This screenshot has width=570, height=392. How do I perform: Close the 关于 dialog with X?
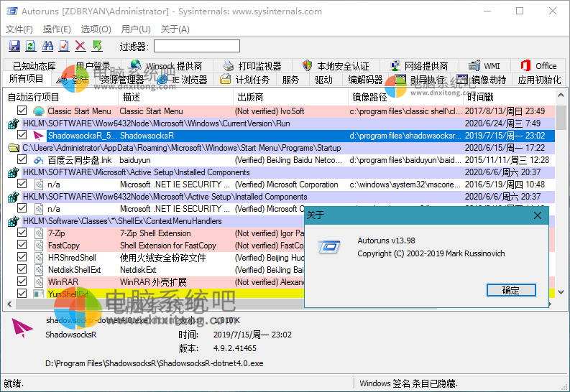click(537, 215)
